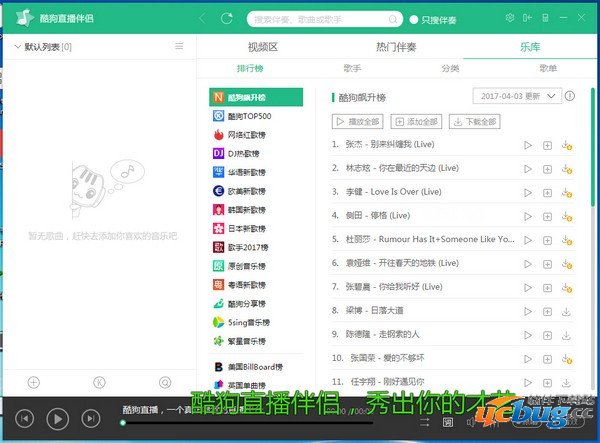600x443 pixels.
Task: Switch to the 视频区 tab
Action: click(x=262, y=46)
